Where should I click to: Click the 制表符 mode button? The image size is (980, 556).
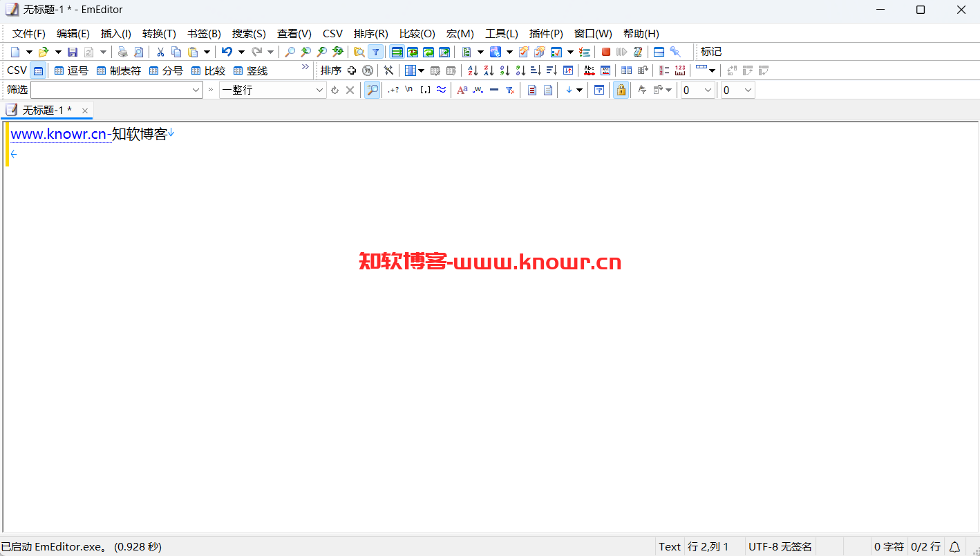coord(119,70)
